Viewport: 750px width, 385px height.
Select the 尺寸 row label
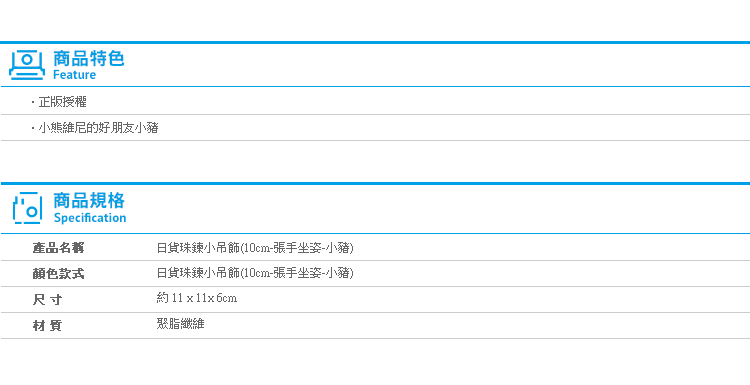click(x=47, y=300)
